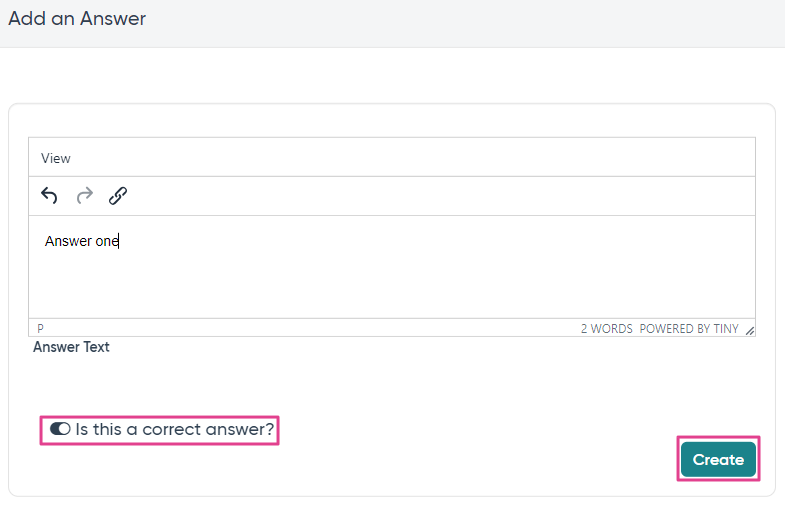Open the View menu in editor
The height and width of the screenshot is (506, 785).
point(56,158)
